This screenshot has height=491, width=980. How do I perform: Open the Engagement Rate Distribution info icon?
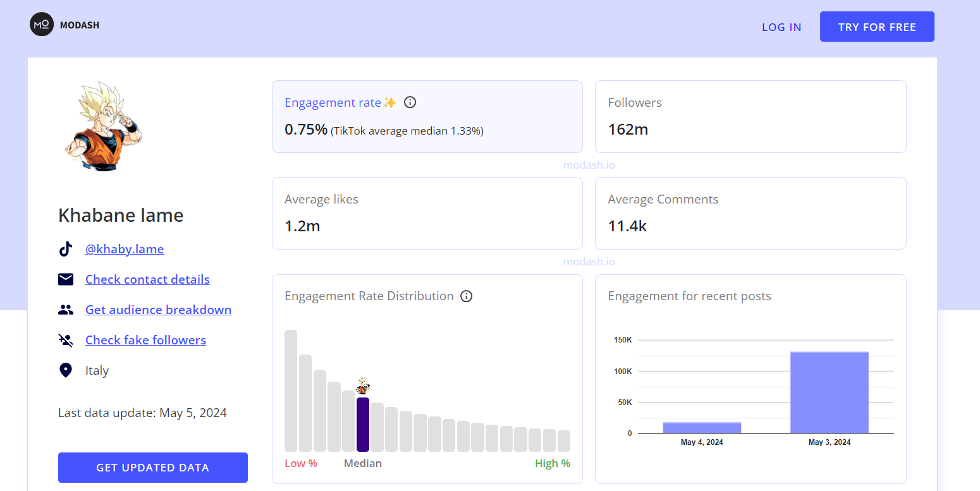coord(467,296)
